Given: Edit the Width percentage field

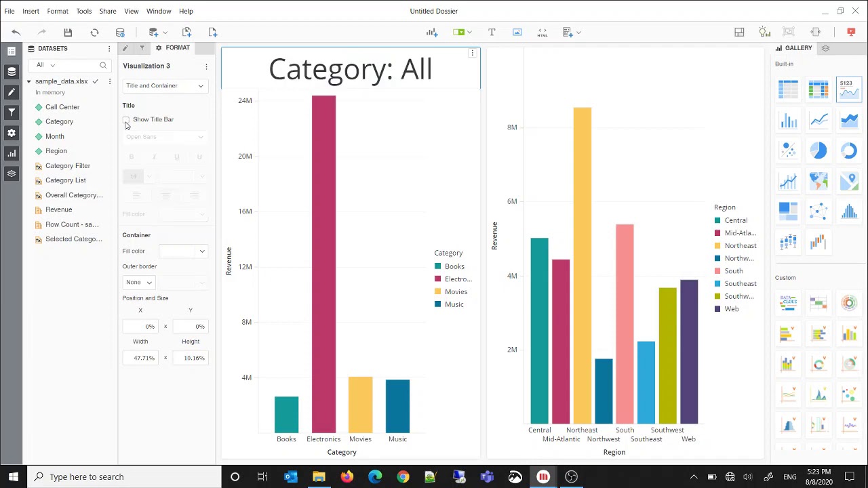Looking at the screenshot, I should click(x=141, y=358).
